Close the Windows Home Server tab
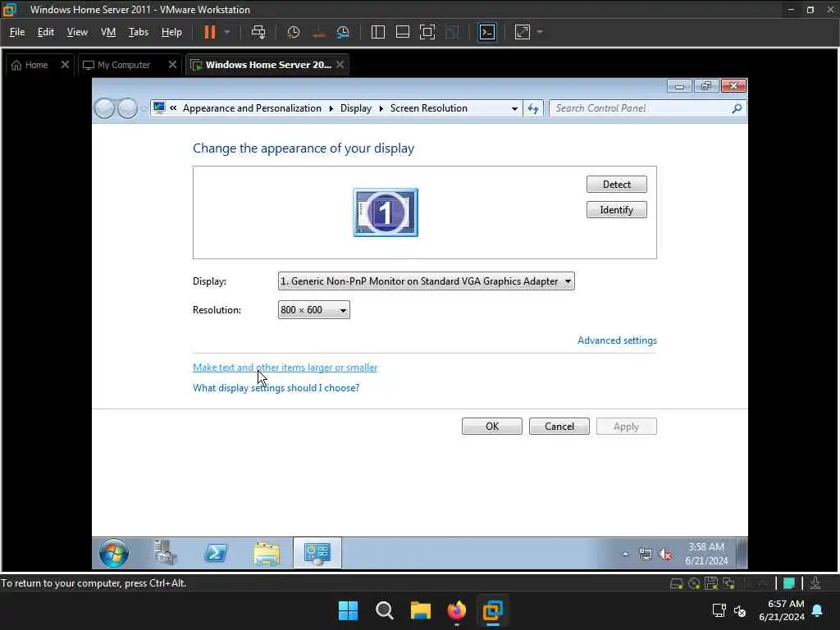Image resolution: width=840 pixels, height=630 pixels. 340,65
